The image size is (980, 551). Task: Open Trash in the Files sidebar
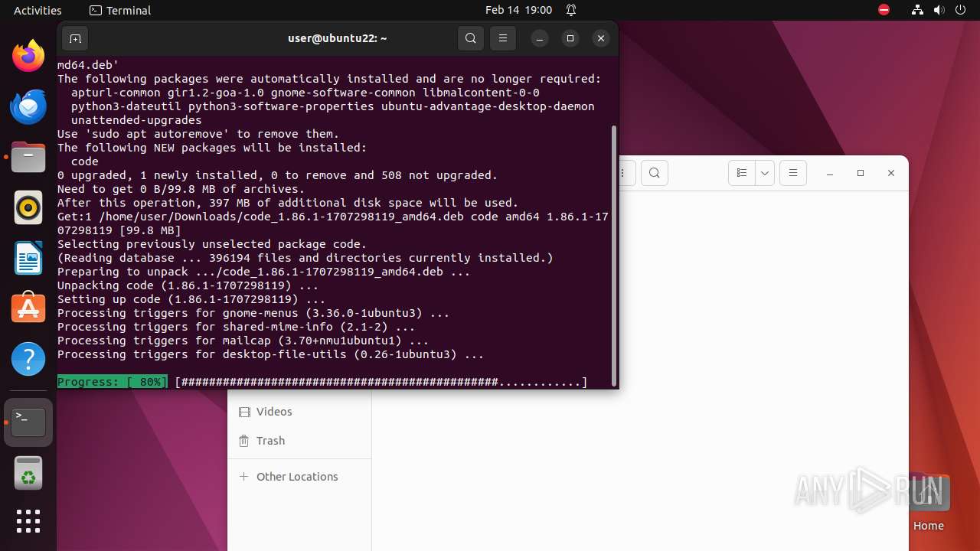pyautogui.click(x=299, y=441)
